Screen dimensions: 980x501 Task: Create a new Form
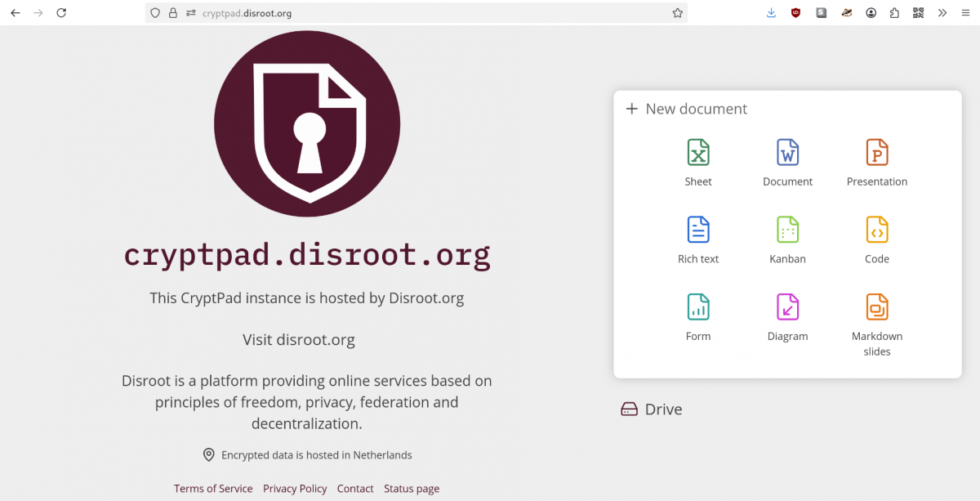point(698,315)
